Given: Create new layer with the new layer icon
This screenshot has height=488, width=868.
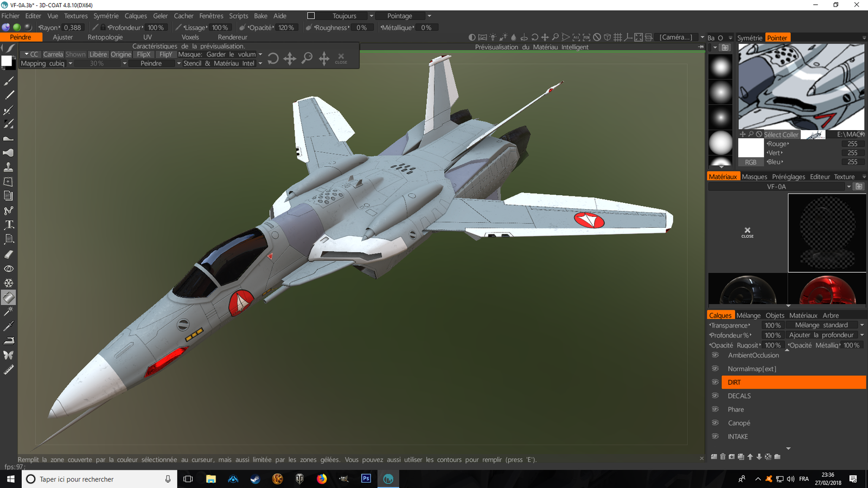Looking at the screenshot, I should click(714, 457).
